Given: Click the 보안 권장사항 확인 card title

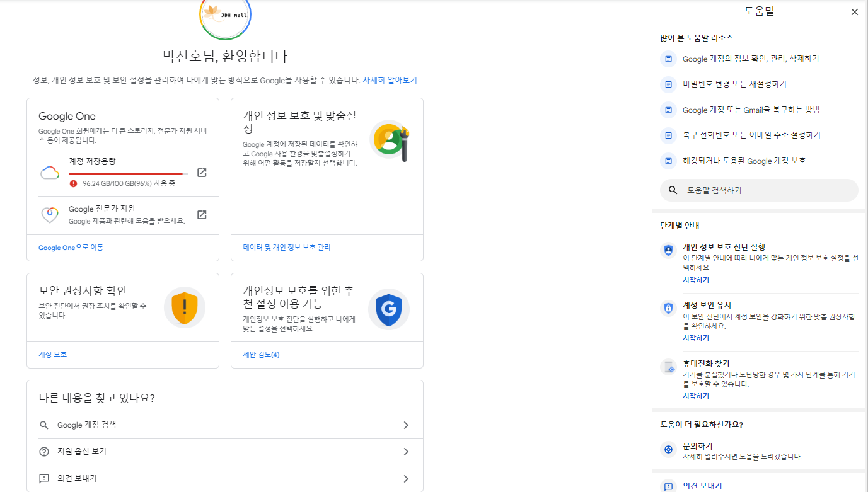Looking at the screenshot, I should tap(83, 290).
